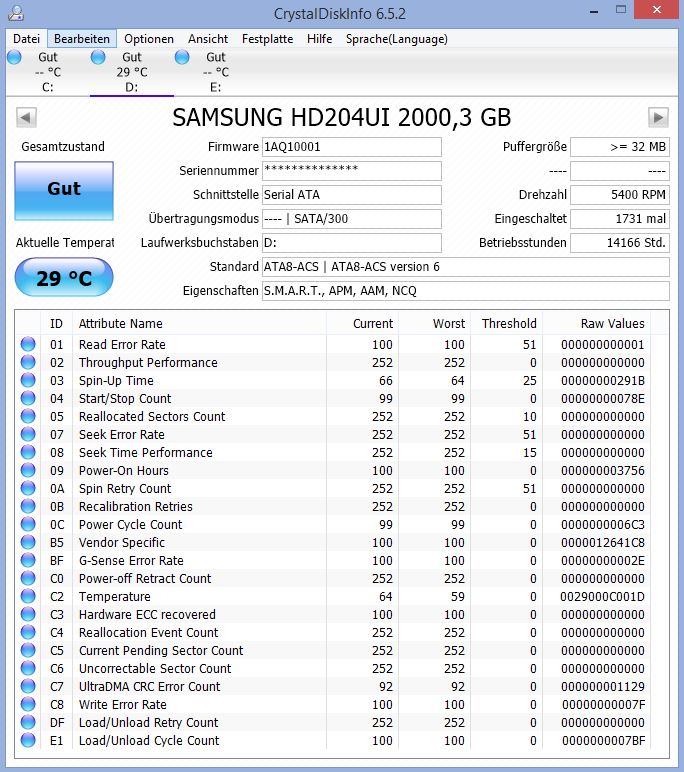Click Eigenschaften field S.M.A.R.T., APM, AAM, NCQ

point(466,291)
